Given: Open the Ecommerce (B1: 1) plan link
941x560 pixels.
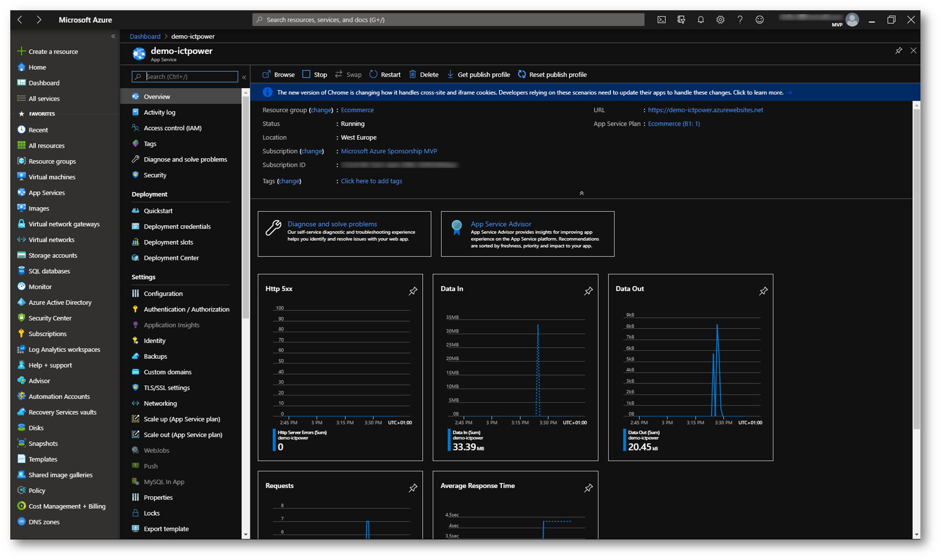Looking at the screenshot, I should coord(674,124).
